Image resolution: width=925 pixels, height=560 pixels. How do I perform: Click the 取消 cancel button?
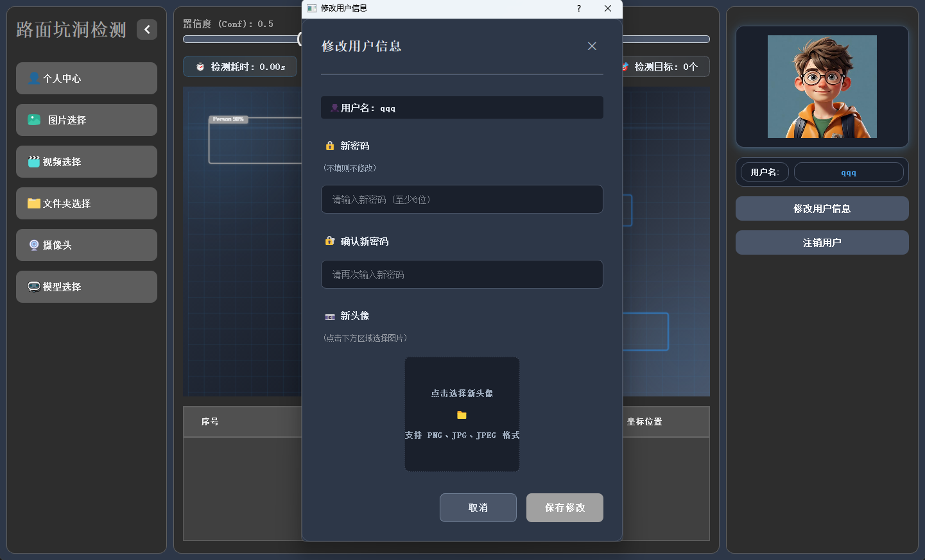(478, 507)
